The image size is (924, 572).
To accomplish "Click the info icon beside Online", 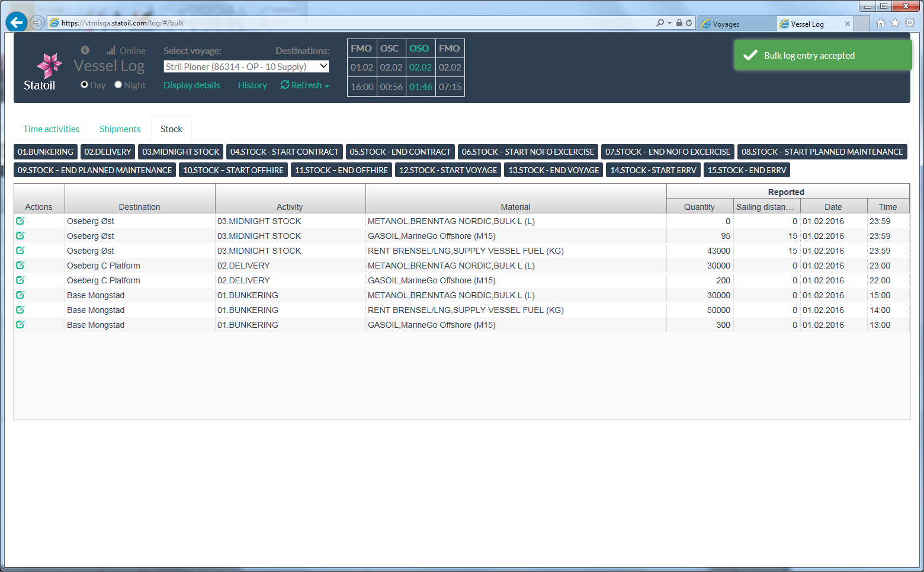I will (x=85, y=50).
